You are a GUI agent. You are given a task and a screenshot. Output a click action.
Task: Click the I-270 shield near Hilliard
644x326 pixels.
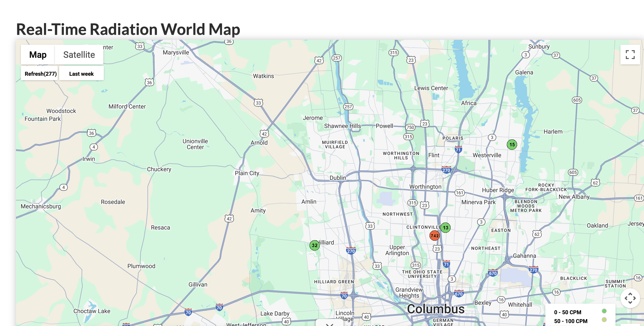351,251
